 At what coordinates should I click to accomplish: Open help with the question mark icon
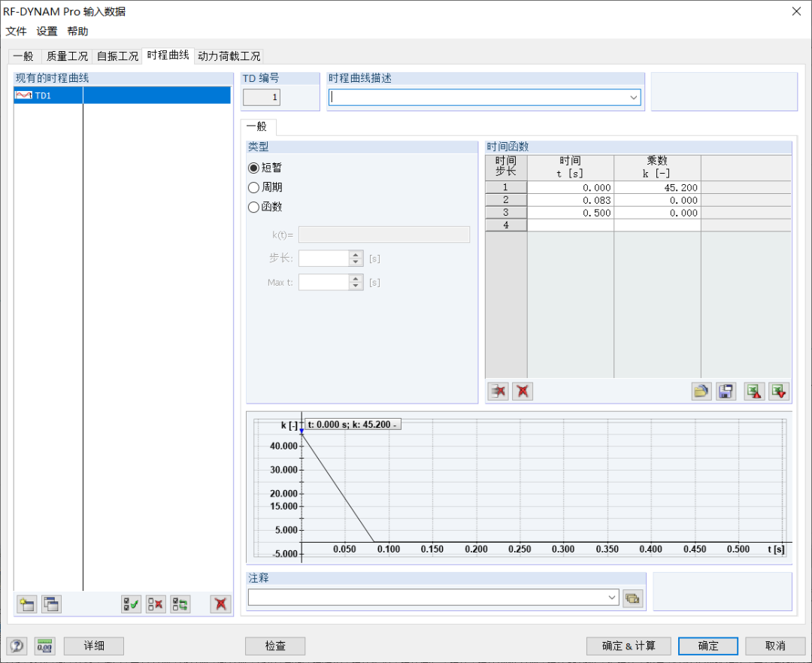pyautogui.click(x=17, y=646)
